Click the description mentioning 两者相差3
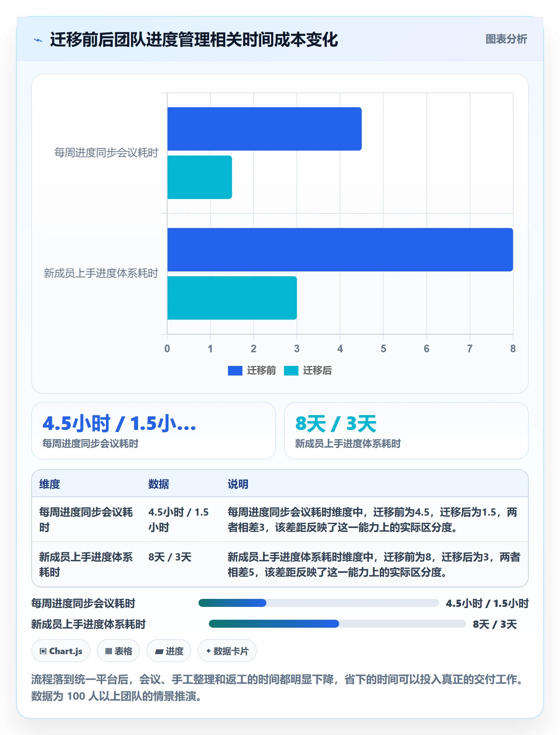560x735 pixels. click(x=372, y=520)
